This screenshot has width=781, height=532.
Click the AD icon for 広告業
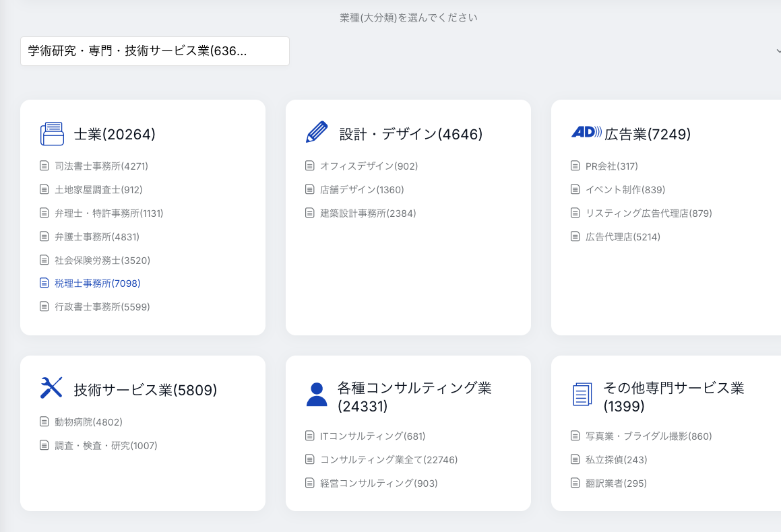click(586, 132)
